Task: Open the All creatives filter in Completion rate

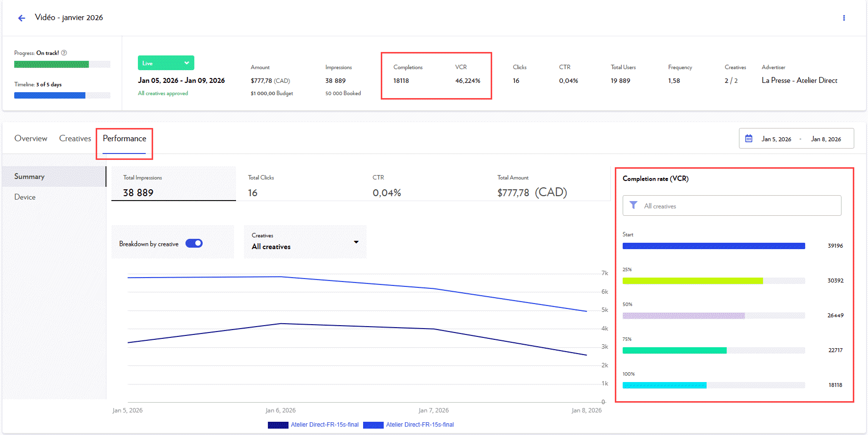Action: [x=732, y=206]
